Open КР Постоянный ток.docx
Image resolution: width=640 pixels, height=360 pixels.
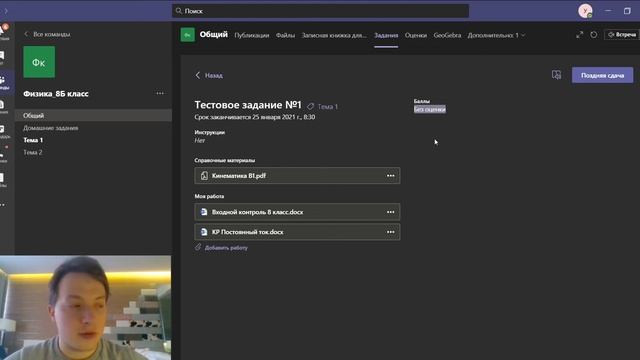point(297,232)
